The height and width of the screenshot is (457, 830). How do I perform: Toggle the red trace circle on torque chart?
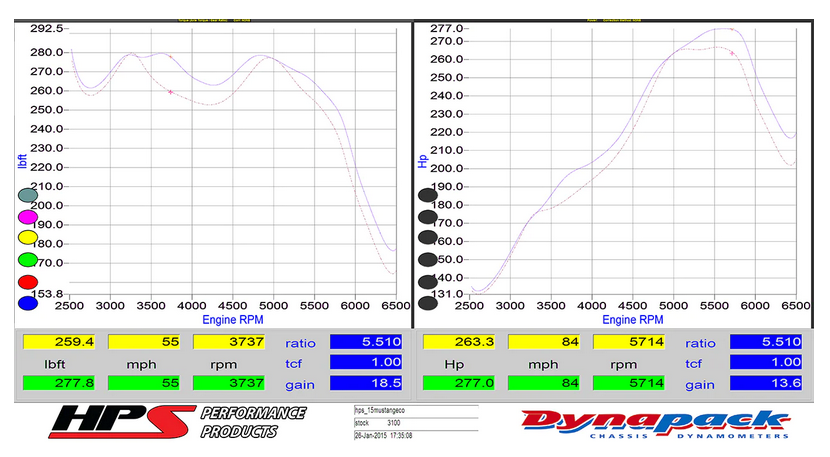point(28,282)
